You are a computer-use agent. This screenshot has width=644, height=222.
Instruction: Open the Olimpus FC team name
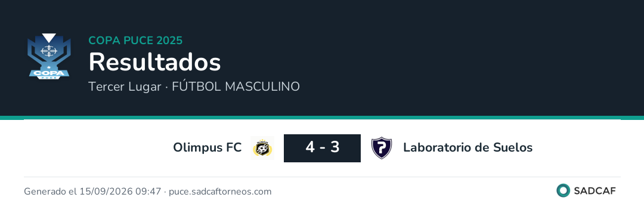tap(208, 147)
